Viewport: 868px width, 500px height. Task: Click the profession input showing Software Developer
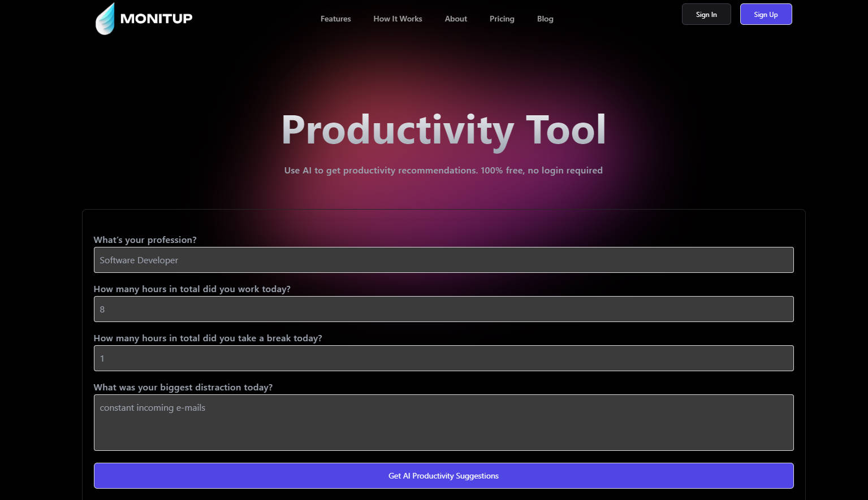pos(443,260)
